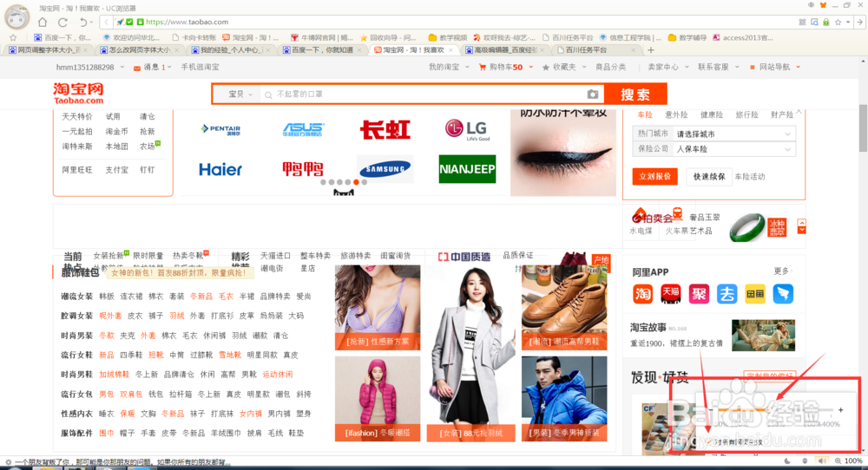Open the 淘宝故事 story thumbnail image
The height and width of the screenshot is (470, 868).
763,335
